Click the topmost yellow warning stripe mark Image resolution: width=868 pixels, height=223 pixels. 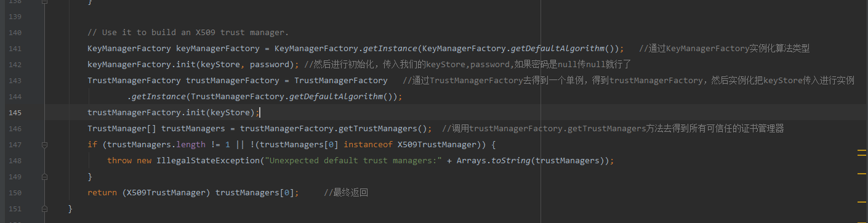[x=862, y=150]
